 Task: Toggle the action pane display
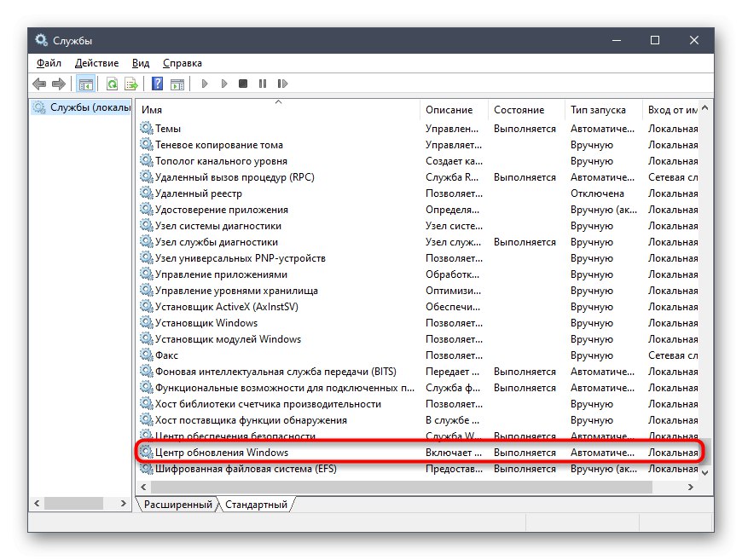(178, 84)
